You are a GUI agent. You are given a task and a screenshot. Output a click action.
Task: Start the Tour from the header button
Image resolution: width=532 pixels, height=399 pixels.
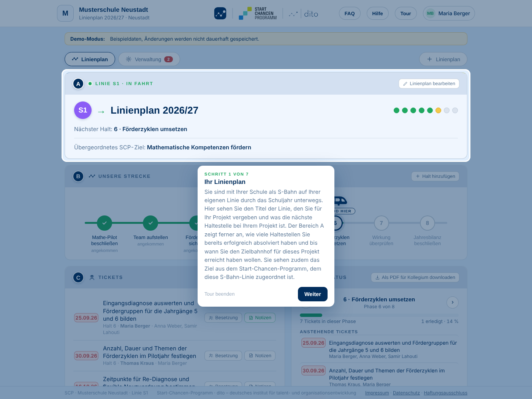coord(406,13)
